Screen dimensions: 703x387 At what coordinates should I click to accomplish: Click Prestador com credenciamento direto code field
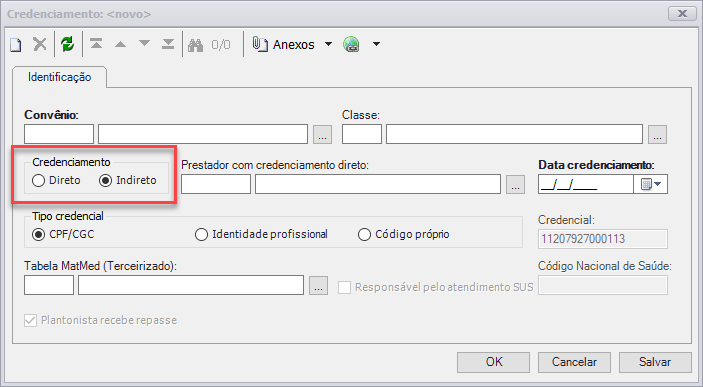[x=216, y=184]
